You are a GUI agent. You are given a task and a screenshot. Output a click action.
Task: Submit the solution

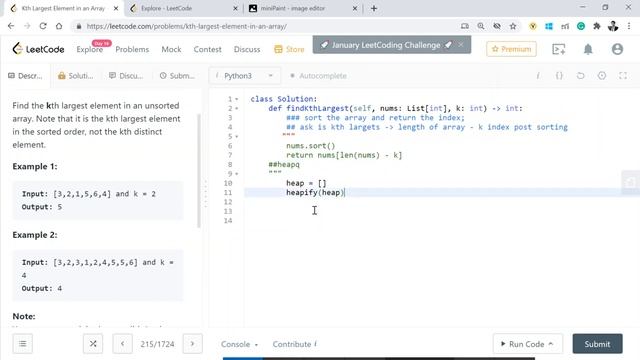coord(597,344)
